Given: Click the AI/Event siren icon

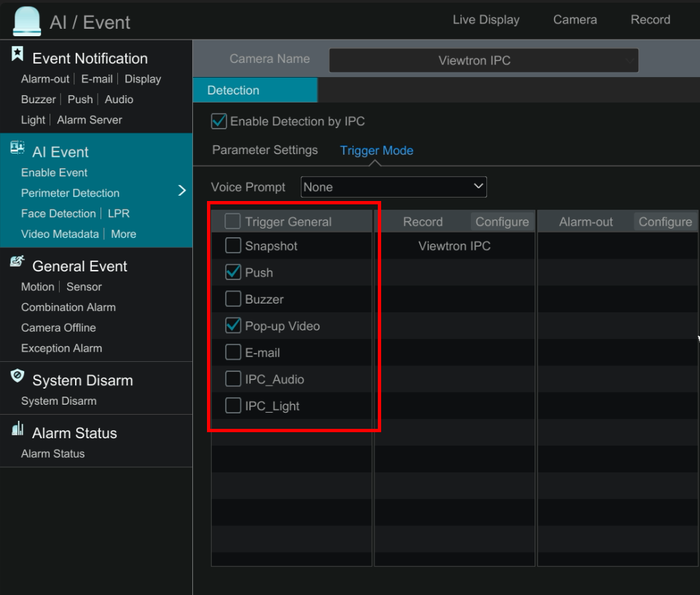Looking at the screenshot, I should pos(27,21).
